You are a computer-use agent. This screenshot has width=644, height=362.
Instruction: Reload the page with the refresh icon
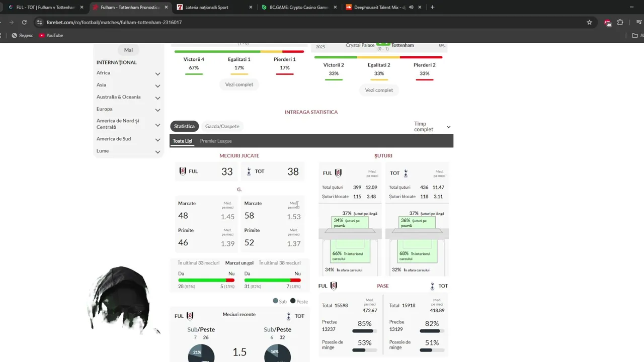click(24, 22)
